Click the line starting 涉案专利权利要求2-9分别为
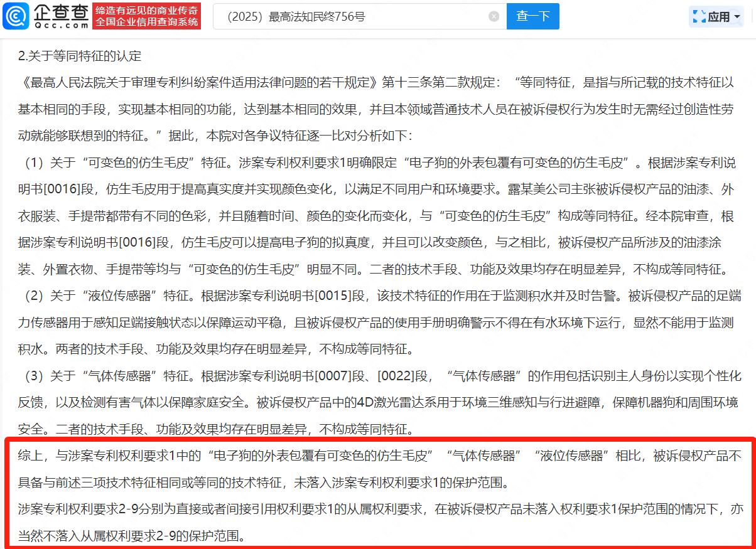 point(380,509)
